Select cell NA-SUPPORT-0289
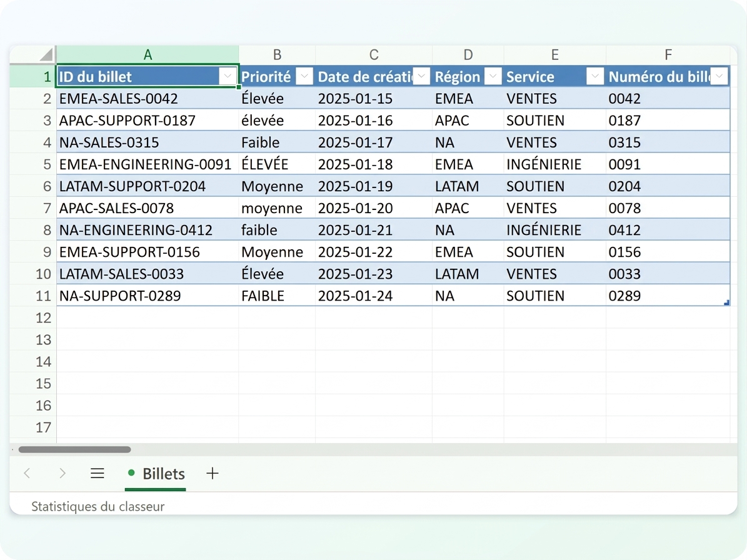This screenshot has height=560, width=747. (x=148, y=296)
